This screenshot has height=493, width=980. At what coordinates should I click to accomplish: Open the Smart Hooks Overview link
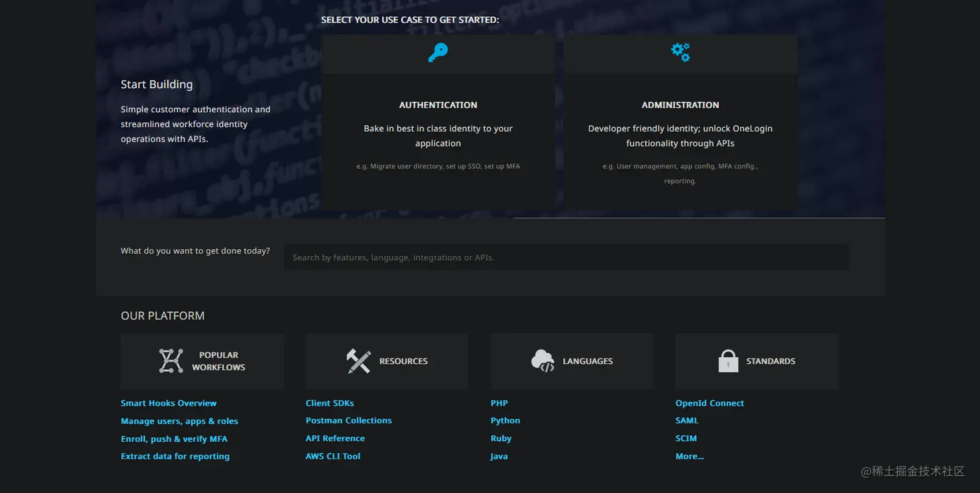[169, 403]
